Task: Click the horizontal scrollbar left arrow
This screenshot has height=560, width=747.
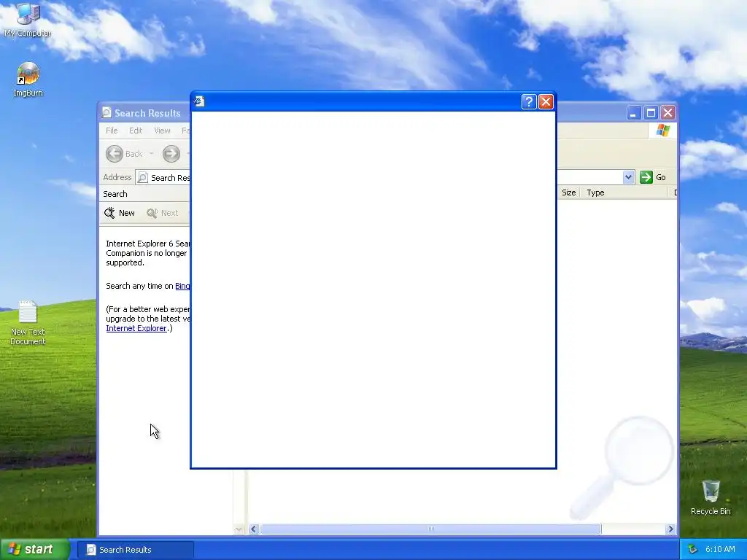Action: click(x=253, y=529)
